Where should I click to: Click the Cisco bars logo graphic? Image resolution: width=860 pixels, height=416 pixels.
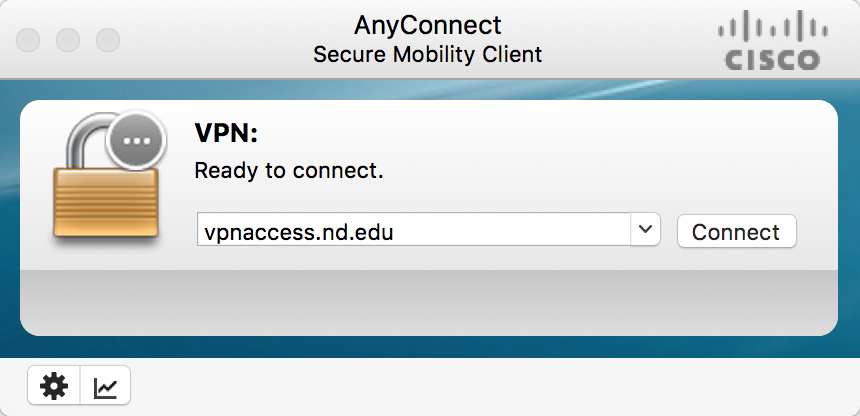tap(772, 27)
